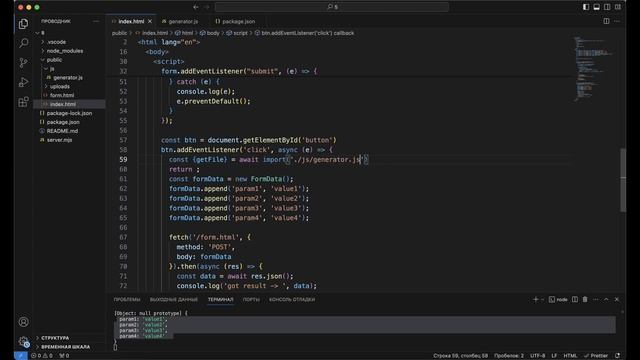Viewport: 640px width, 360px height.
Task: Open the Search view in activity bar
Action: click(x=23, y=43)
